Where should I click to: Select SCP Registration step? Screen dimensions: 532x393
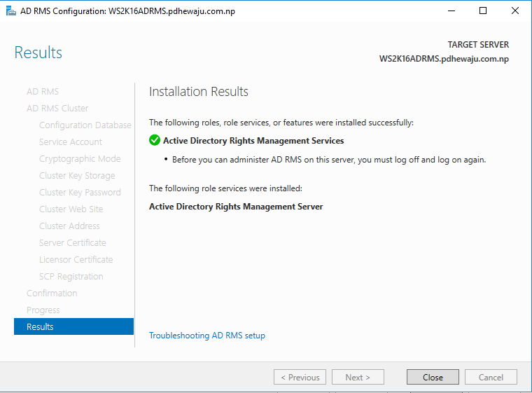click(71, 277)
